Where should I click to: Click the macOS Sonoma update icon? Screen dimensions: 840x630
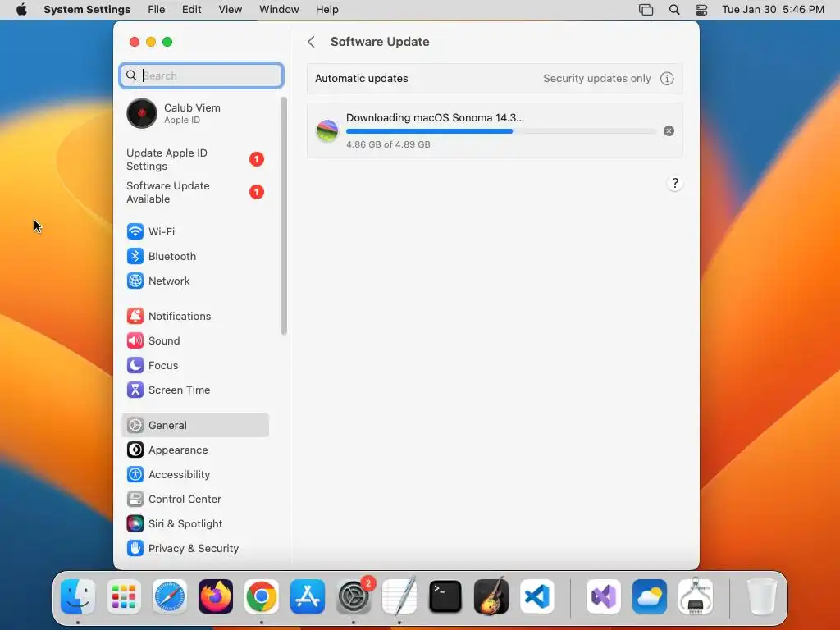coord(326,130)
